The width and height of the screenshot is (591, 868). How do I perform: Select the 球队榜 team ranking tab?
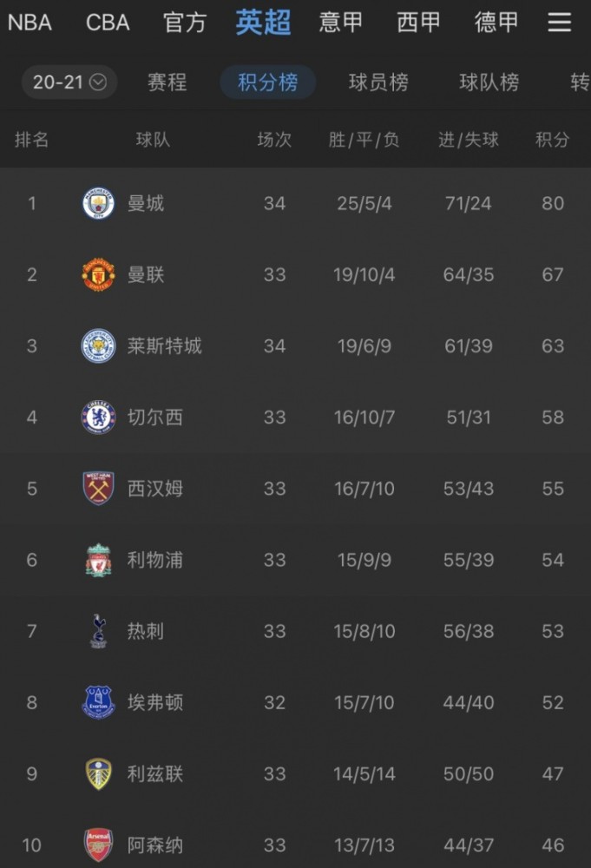point(489,82)
